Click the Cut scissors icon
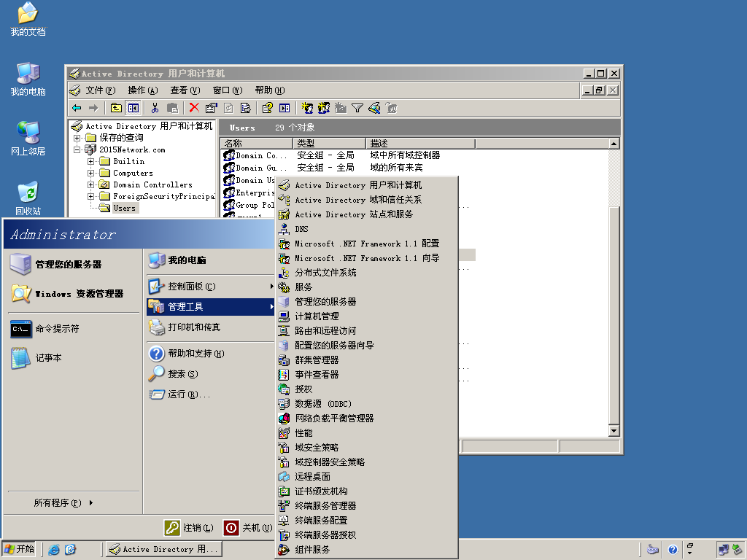The height and width of the screenshot is (560, 747). pyautogui.click(x=155, y=108)
